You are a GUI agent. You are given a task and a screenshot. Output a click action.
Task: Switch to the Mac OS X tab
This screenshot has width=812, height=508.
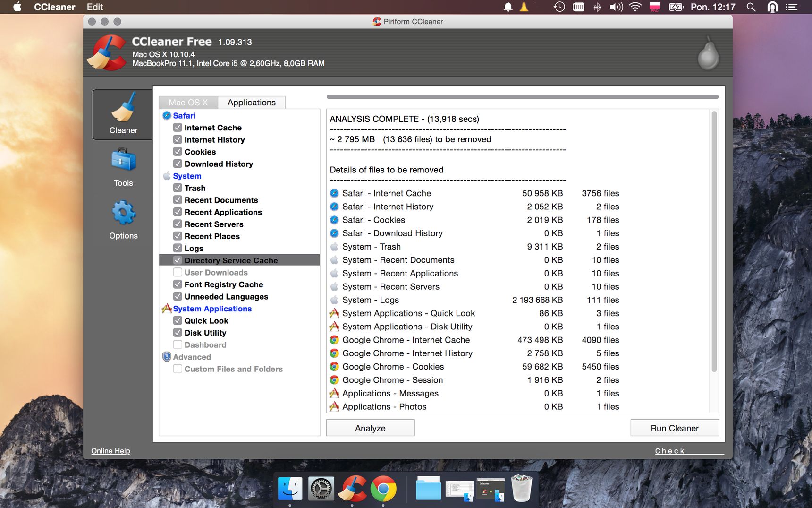click(x=188, y=103)
